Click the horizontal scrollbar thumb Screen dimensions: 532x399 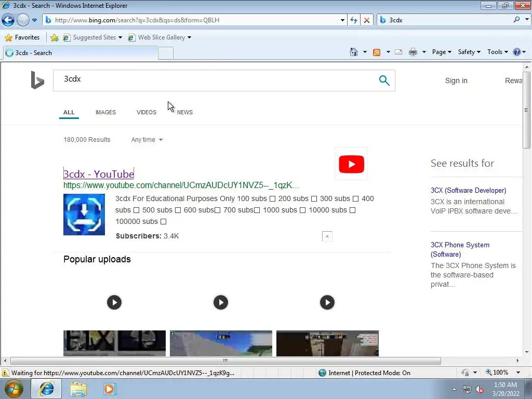[225, 361]
